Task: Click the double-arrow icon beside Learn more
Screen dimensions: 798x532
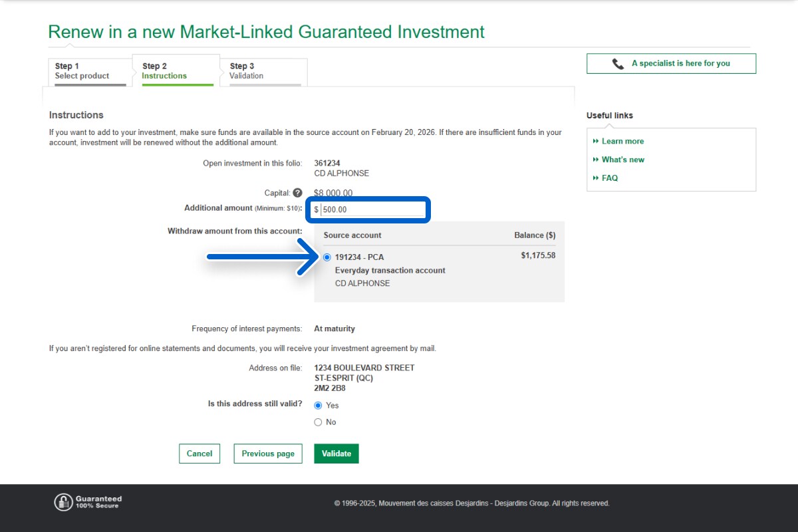Action: pos(596,142)
